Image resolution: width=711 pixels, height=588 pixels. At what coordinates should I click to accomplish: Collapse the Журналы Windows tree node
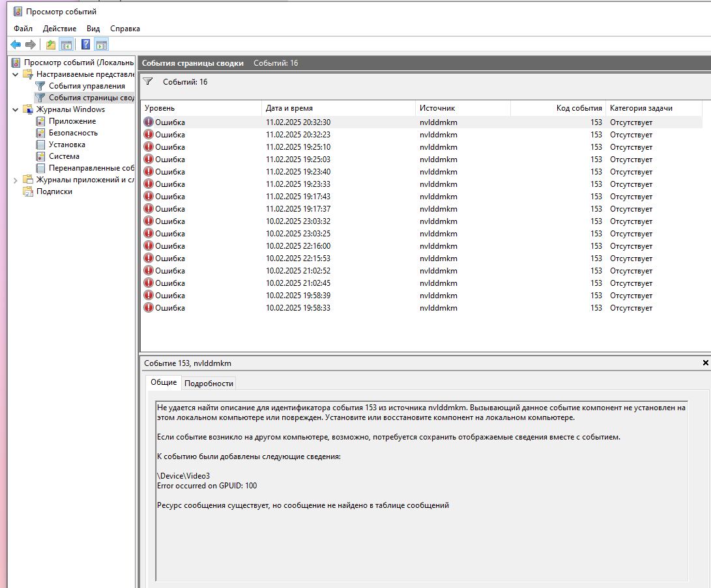[16, 109]
